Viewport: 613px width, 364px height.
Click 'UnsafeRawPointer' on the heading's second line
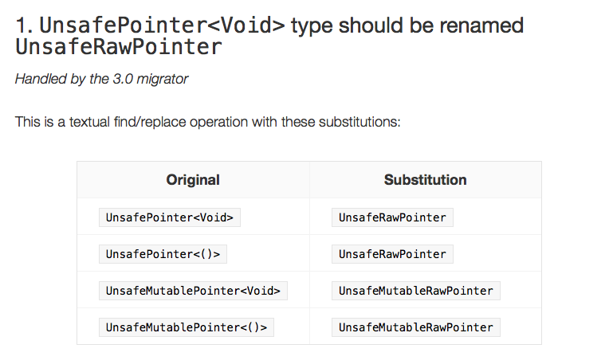[118, 47]
